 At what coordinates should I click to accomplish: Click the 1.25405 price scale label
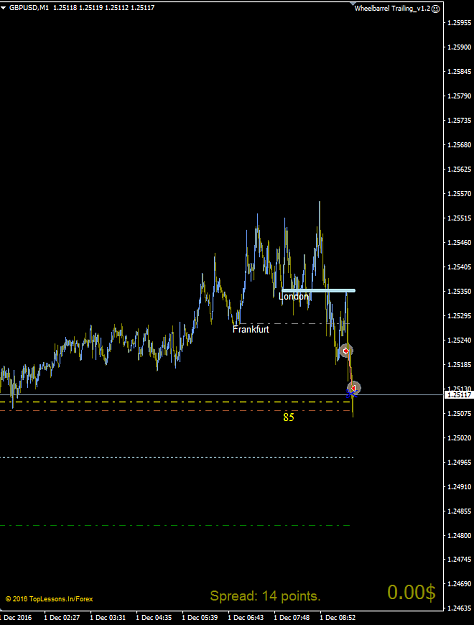[x=459, y=267]
